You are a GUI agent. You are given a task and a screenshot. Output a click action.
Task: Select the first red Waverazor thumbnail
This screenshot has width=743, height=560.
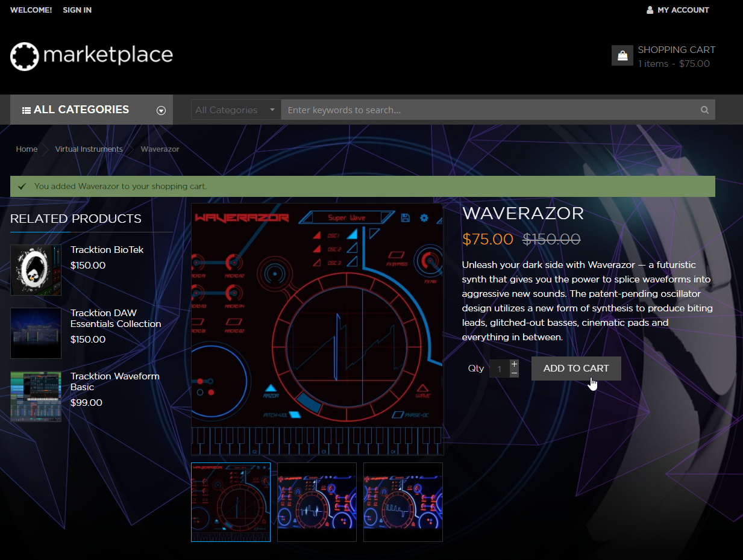231,502
